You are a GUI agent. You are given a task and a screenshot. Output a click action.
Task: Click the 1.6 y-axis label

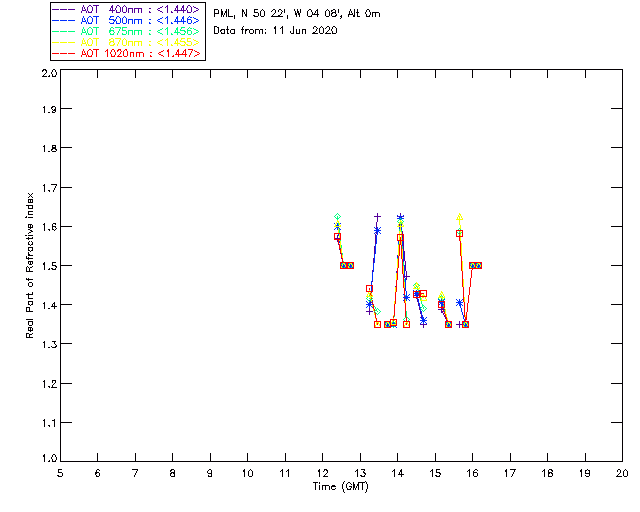point(49,227)
